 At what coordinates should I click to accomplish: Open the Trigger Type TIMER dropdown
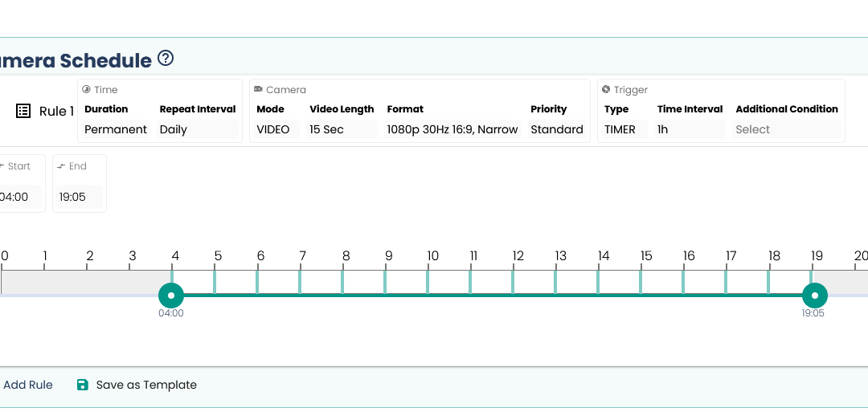[624, 129]
